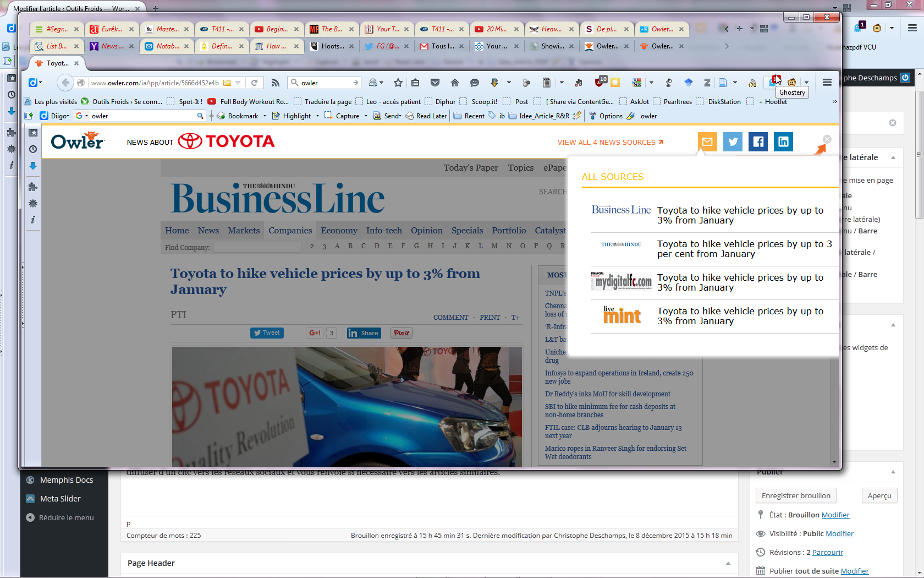Share article on Facebook via Owler bar

pos(758,142)
